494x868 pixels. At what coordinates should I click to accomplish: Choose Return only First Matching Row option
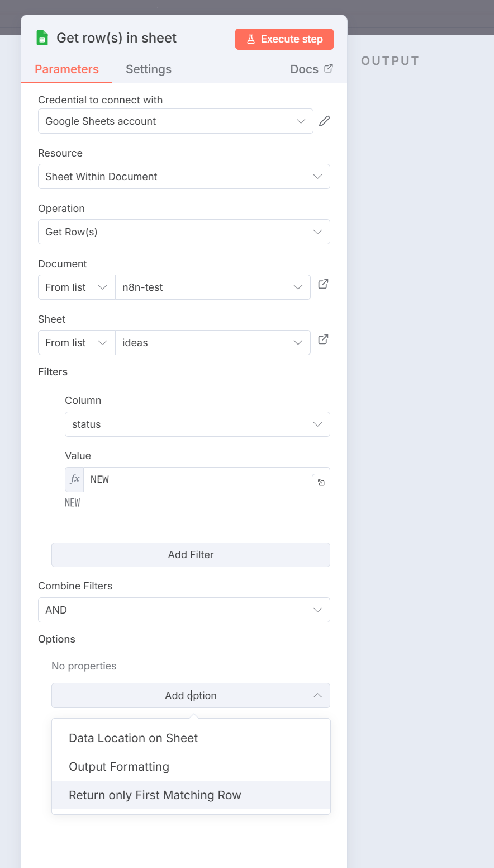pyautogui.click(x=155, y=795)
